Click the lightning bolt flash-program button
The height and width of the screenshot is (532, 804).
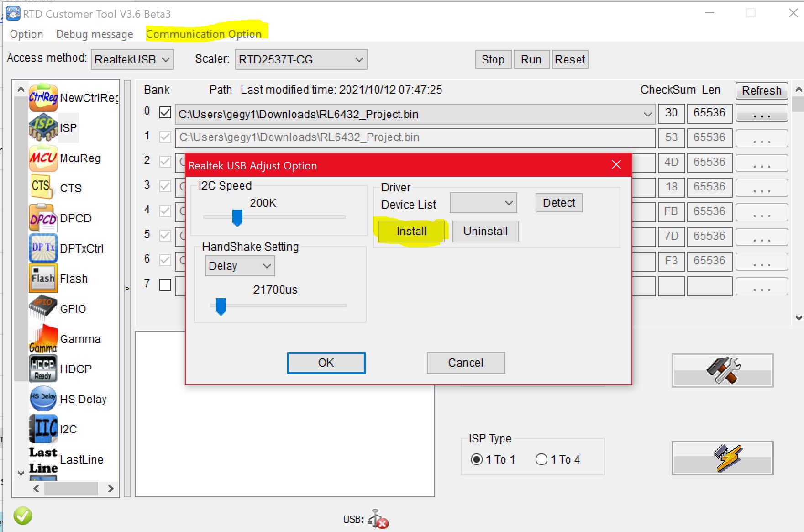(x=723, y=458)
